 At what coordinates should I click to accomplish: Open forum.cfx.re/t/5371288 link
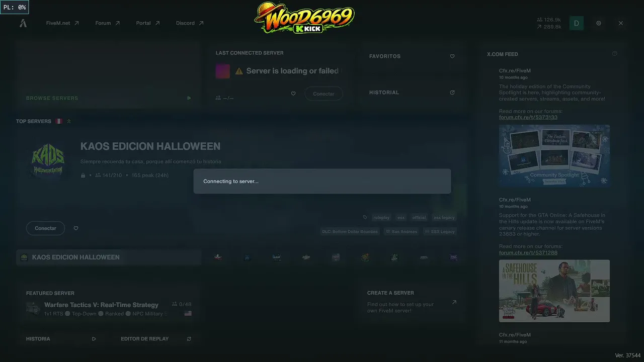pos(528,252)
